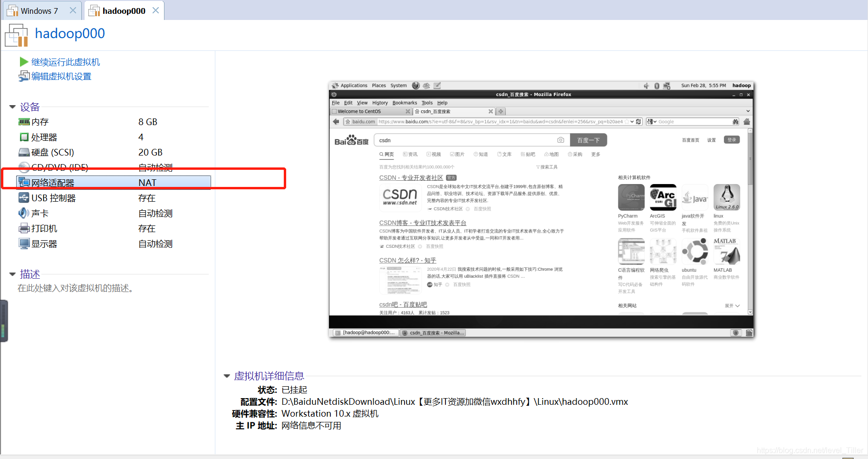
Task: Click the IP address value 网络信息不可用
Action: click(x=311, y=426)
